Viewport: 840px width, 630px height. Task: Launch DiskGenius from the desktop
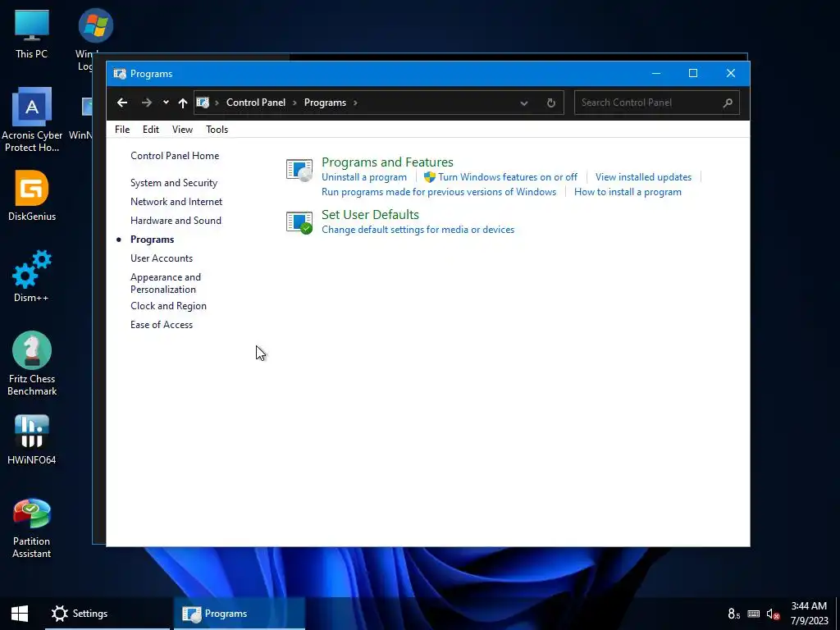[x=32, y=195]
